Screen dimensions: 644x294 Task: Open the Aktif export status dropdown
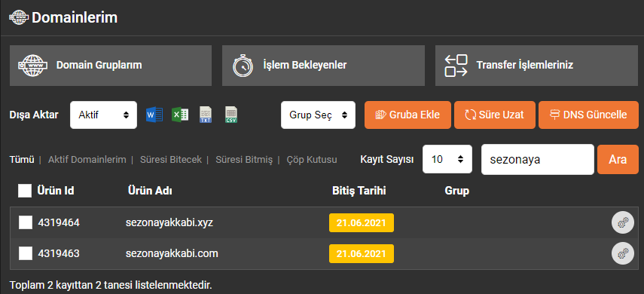click(103, 115)
